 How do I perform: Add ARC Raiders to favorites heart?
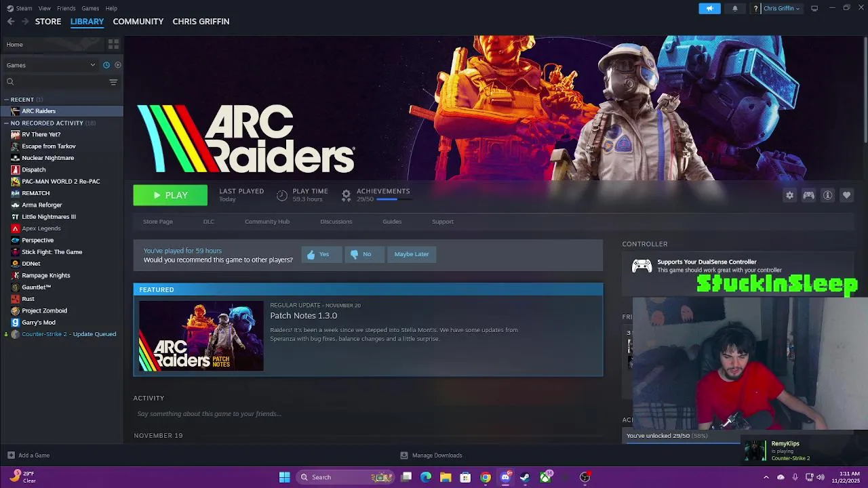(846, 195)
